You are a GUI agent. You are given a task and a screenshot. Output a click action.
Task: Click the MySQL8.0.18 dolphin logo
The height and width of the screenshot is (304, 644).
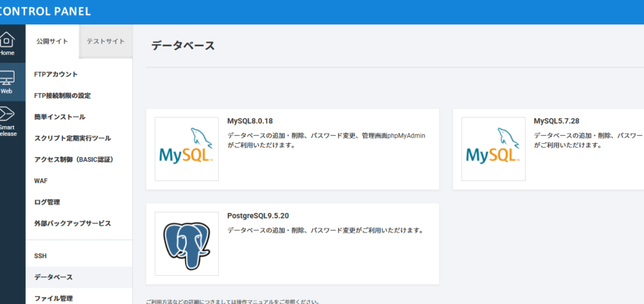[187, 149]
